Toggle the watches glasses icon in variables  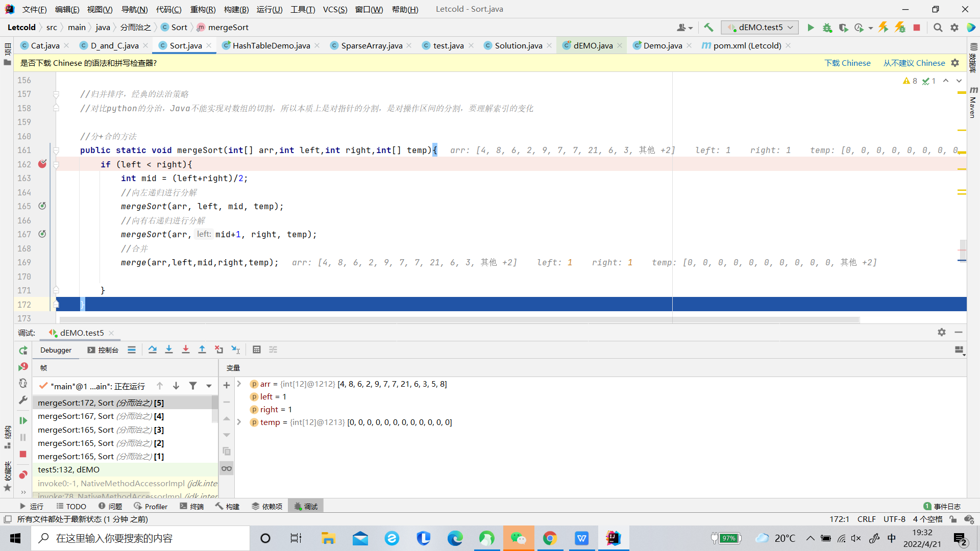[x=227, y=468]
